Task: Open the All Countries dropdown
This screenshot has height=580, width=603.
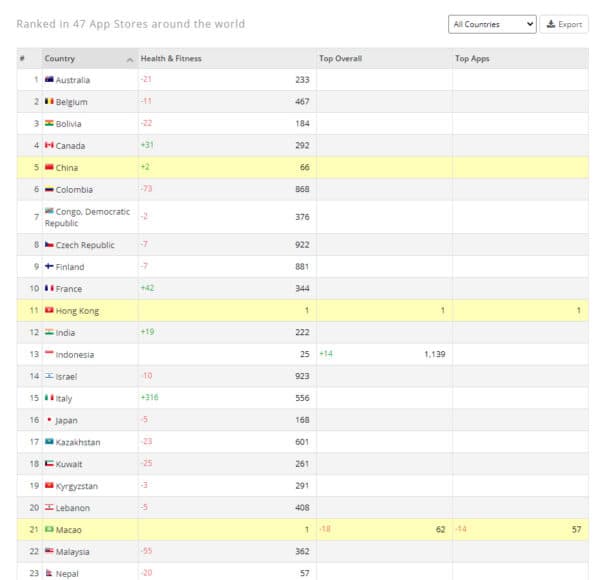Action: tap(492, 24)
